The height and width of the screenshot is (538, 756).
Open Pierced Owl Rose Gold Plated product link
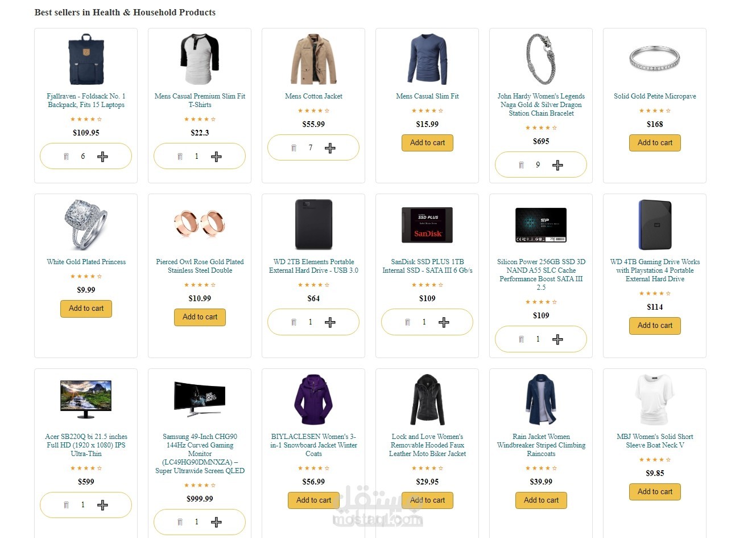(200, 266)
